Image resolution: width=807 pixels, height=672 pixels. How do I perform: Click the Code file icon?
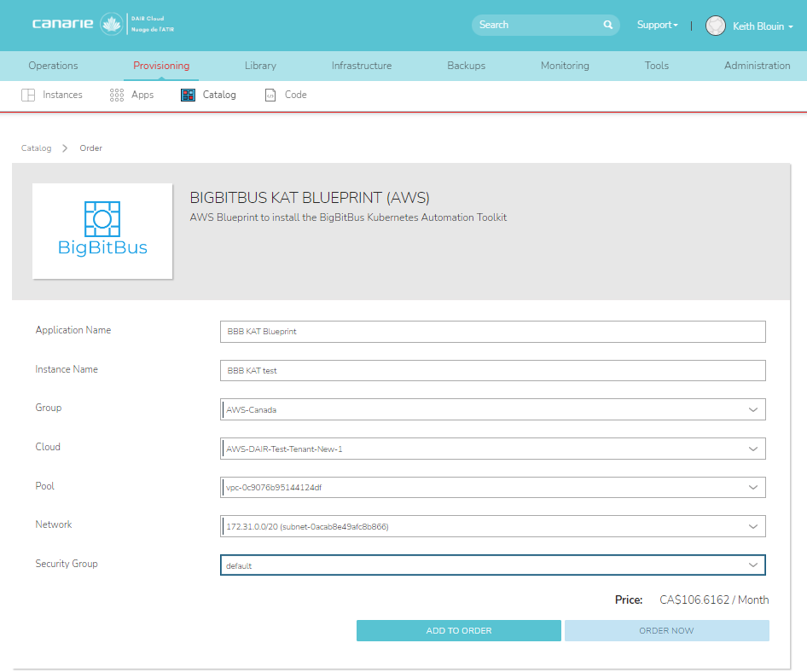tap(270, 96)
